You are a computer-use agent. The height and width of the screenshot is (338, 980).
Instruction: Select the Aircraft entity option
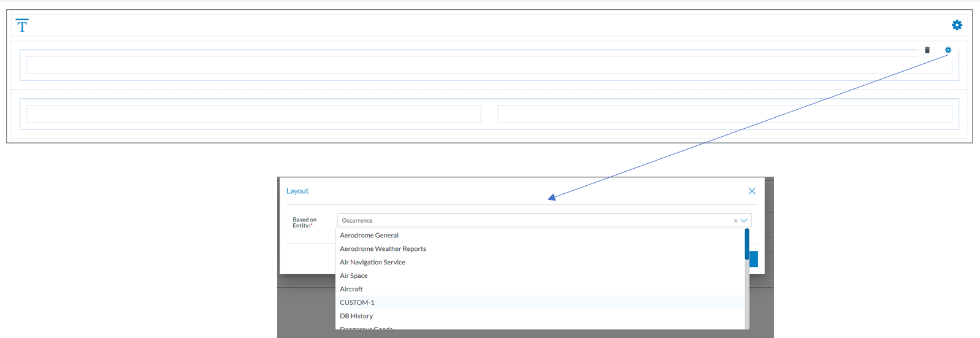(x=351, y=290)
